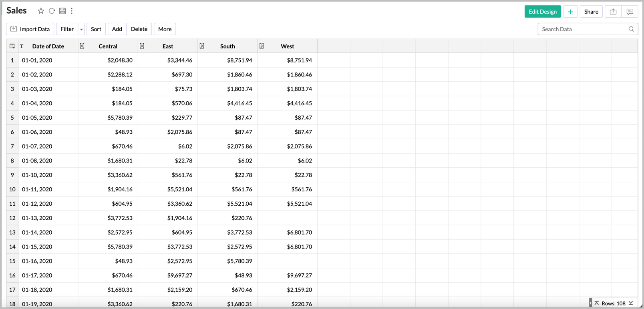Click the save icon beside the Sales title
This screenshot has width=644, height=309.
coord(62,11)
